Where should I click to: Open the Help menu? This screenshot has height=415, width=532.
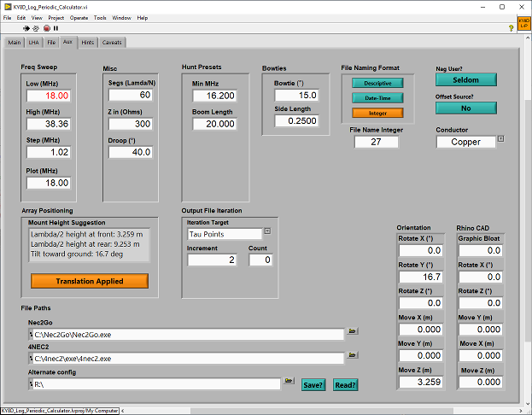click(143, 18)
